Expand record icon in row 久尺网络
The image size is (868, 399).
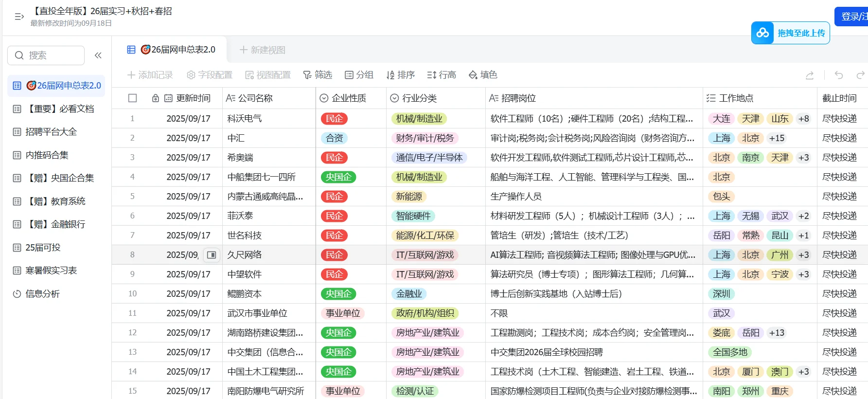click(x=212, y=255)
